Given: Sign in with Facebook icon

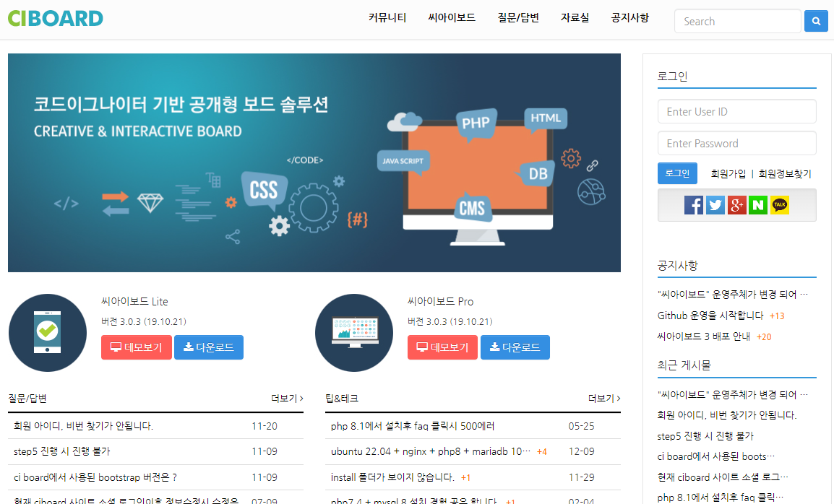Looking at the screenshot, I should coord(694,204).
